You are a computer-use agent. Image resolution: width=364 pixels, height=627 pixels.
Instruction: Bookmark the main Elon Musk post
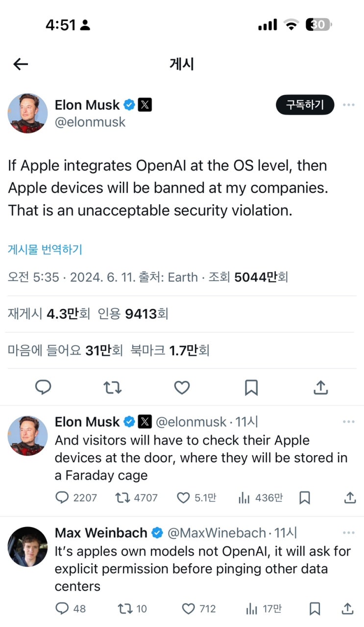(x=251, y=388)
